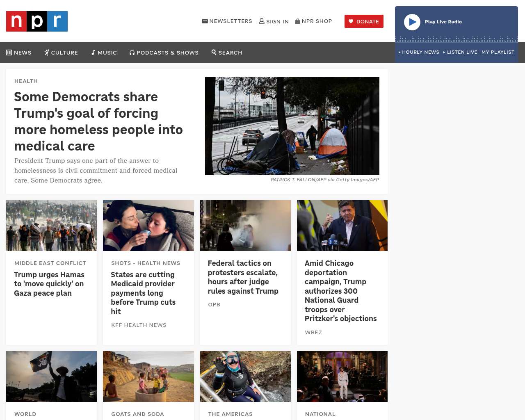Open Search with the magnifier icon
Image resolution: width=525 pixels, height=420 pixels.
(214, 52)
